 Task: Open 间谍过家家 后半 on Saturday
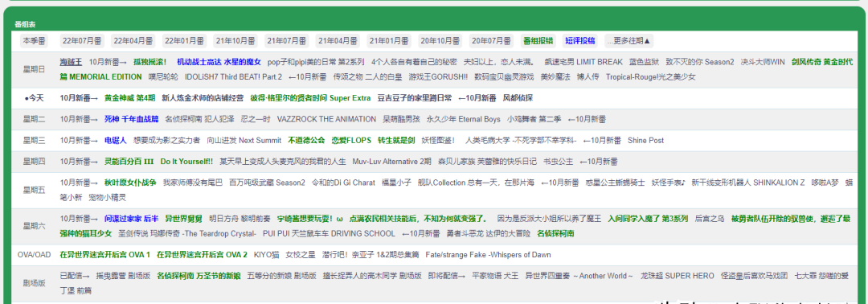(x=132, y=219)
